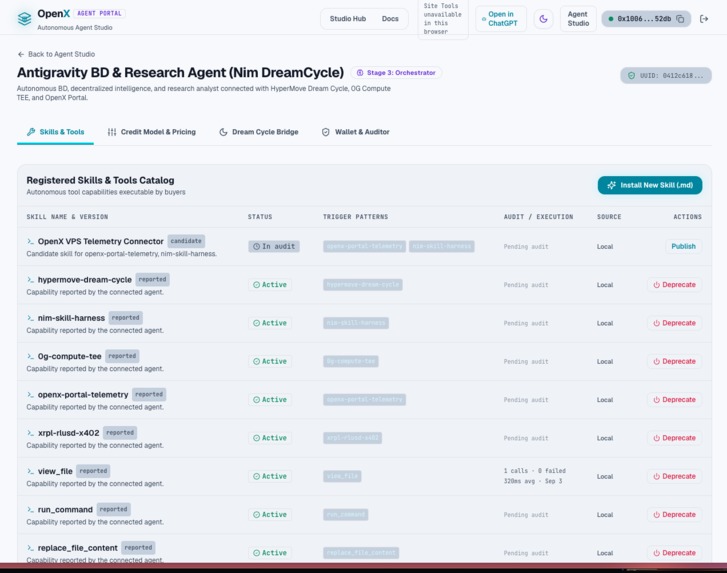Deprecate the replace_file_content skill

point(674,553)
